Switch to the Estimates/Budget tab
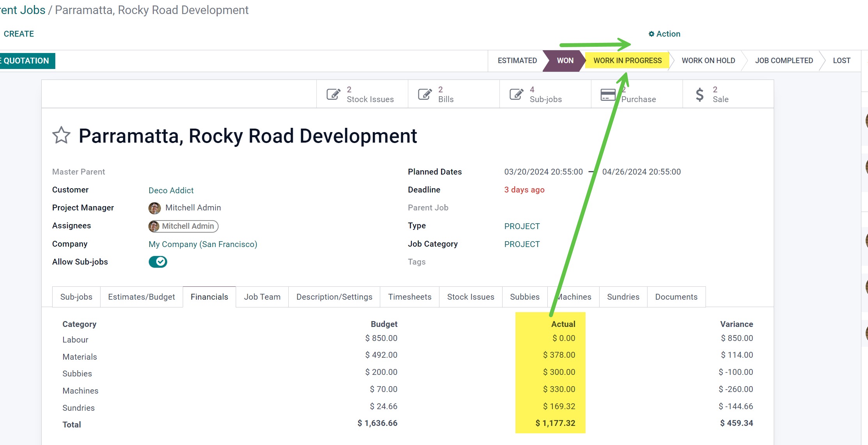Viewport: 868px width, 445px height. click(x=141, y=297)
